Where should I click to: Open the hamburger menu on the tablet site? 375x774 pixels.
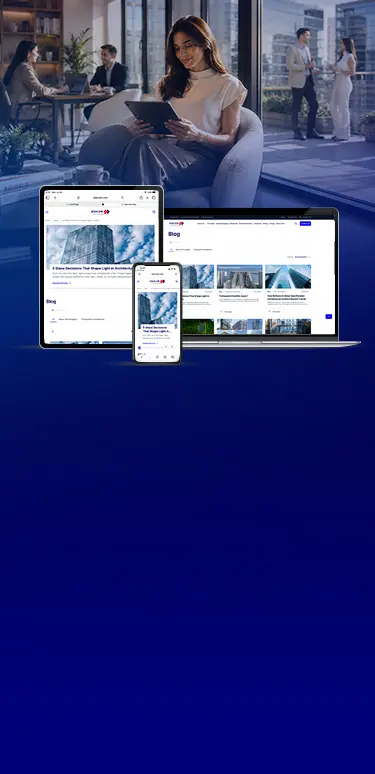pos(47,212)
